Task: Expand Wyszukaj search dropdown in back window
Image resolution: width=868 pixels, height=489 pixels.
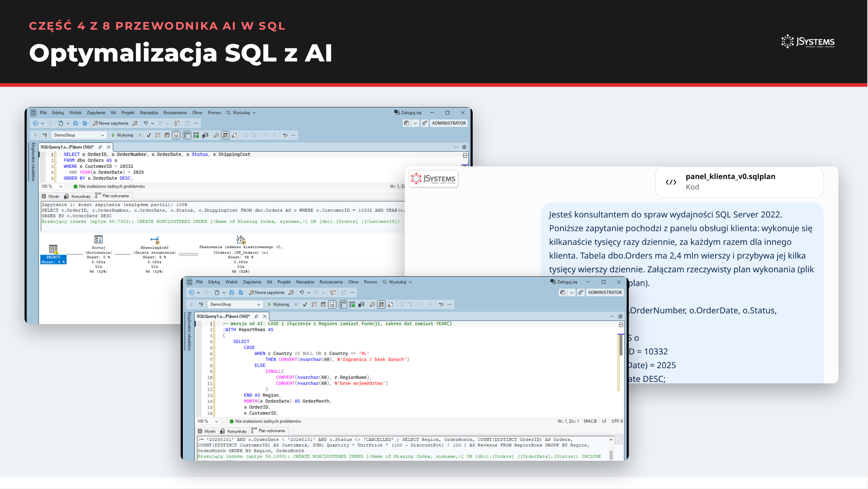Action: [254, 113]
